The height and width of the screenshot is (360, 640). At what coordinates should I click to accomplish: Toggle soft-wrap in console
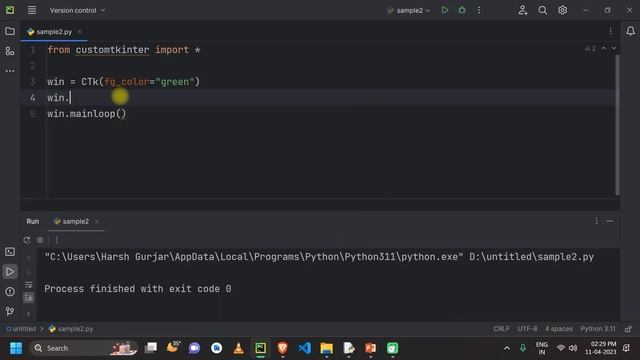(29, 285)
